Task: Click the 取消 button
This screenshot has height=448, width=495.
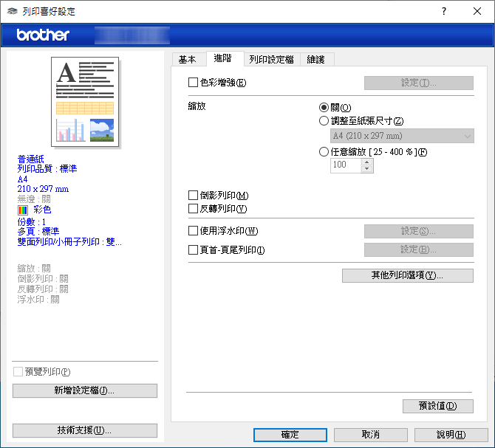Action: [x=371, y=435]
